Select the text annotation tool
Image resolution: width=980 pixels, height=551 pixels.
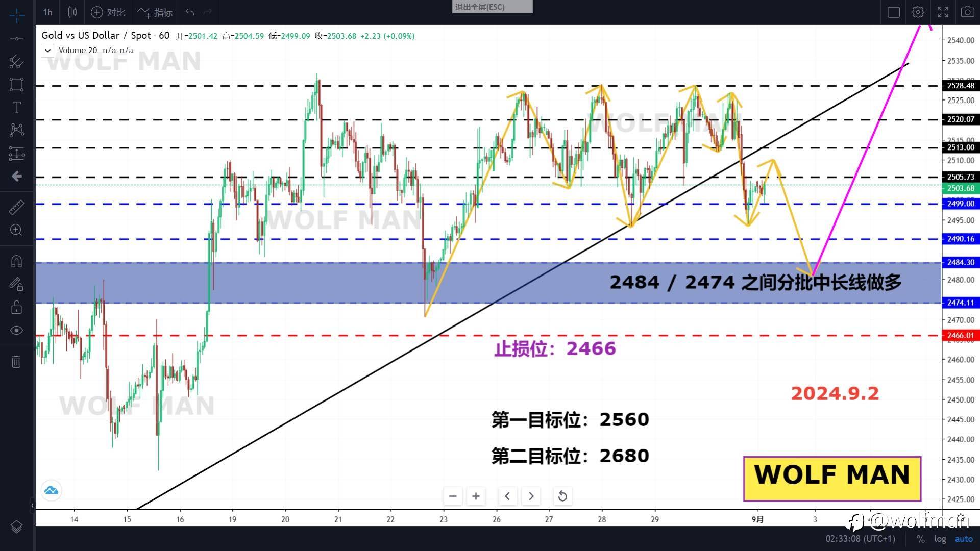tap(16, 108)
